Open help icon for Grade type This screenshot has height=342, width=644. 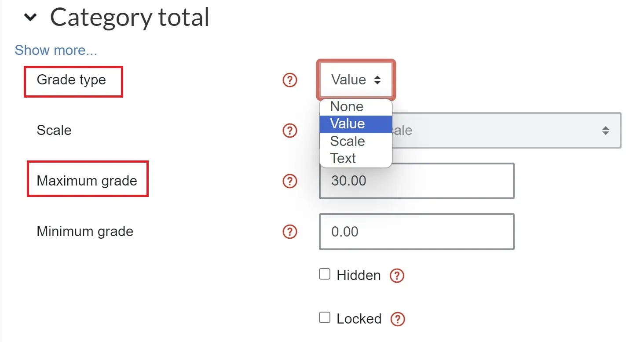click(289, 80)
